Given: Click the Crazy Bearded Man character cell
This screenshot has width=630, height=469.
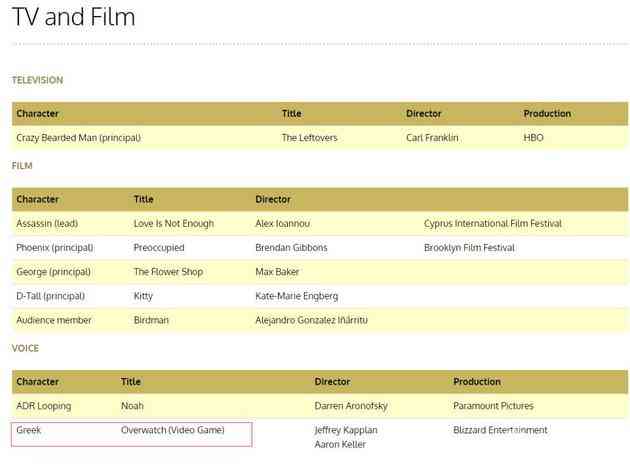Looking at the screenshot, I should click(x=78, y=138).
